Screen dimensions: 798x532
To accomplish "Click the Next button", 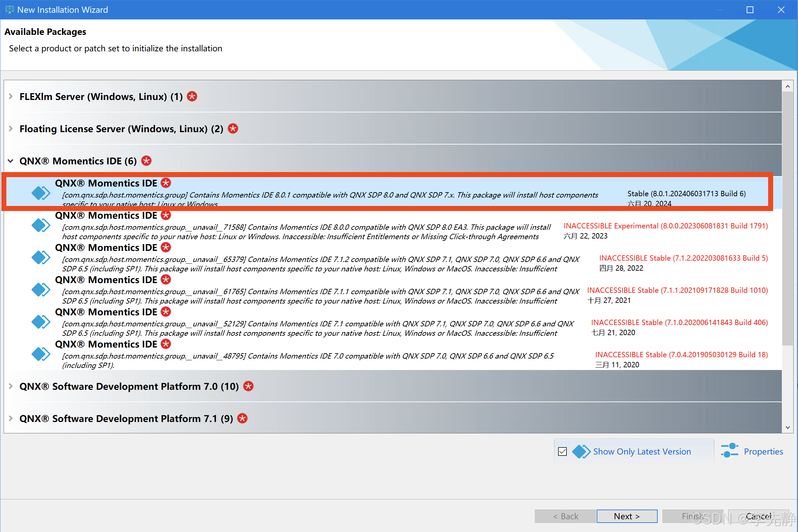I will pyautogui.click(x=627, y=516).
